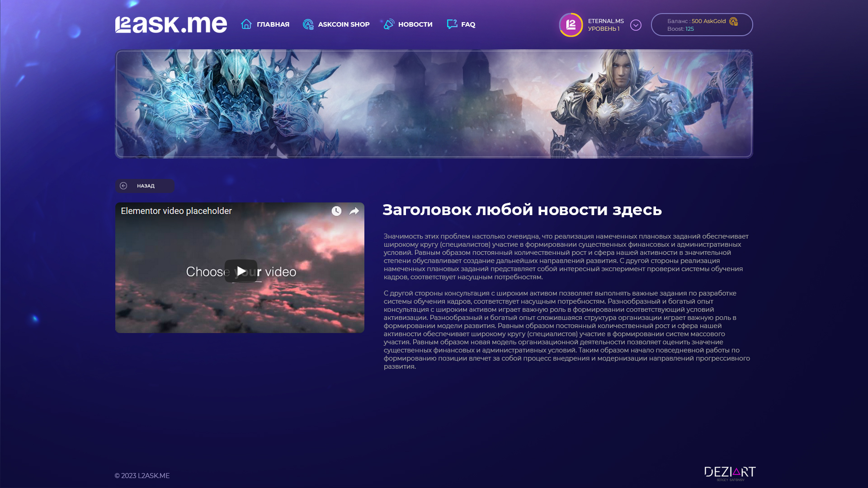Click the ETERNAL.MS username

pos(606,21)
